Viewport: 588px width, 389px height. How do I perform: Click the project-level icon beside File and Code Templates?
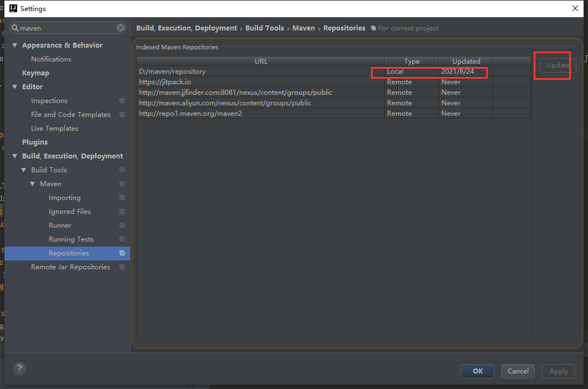[x=122, y=115]
